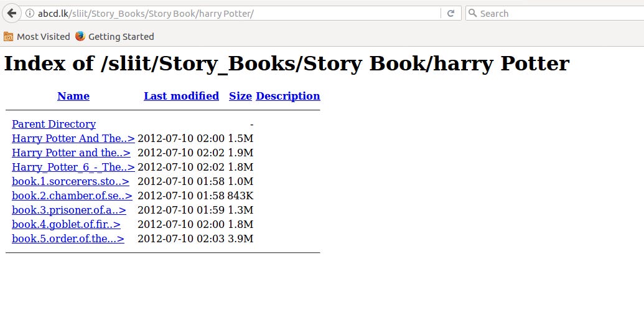
Task: Open book.2.chamber.of.se..> file
Action: tap(72, 196)
